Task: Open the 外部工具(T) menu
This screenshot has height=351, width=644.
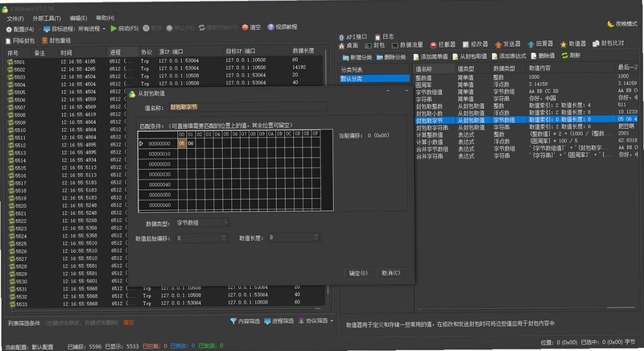Action: tap(47, 19)
